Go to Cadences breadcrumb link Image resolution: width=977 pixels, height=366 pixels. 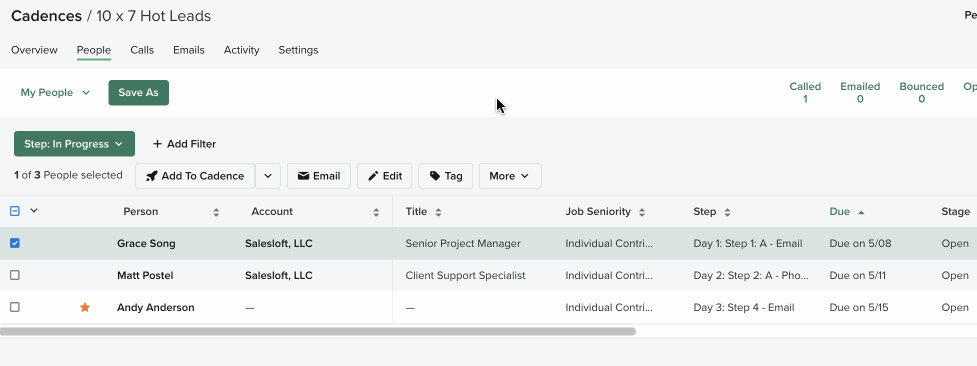click(47, 16)
